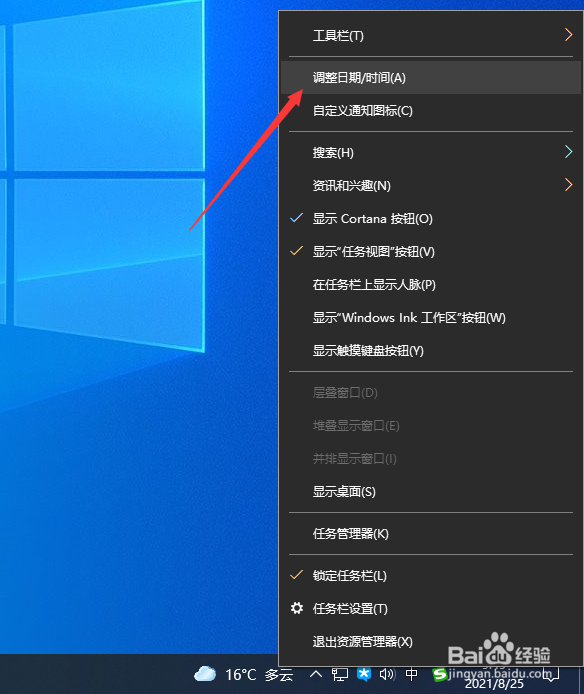Screen dimensions: 584x694
Task: Toggle 显示 Cortana 按钮(O) option
Action: [x=430, y=219]
